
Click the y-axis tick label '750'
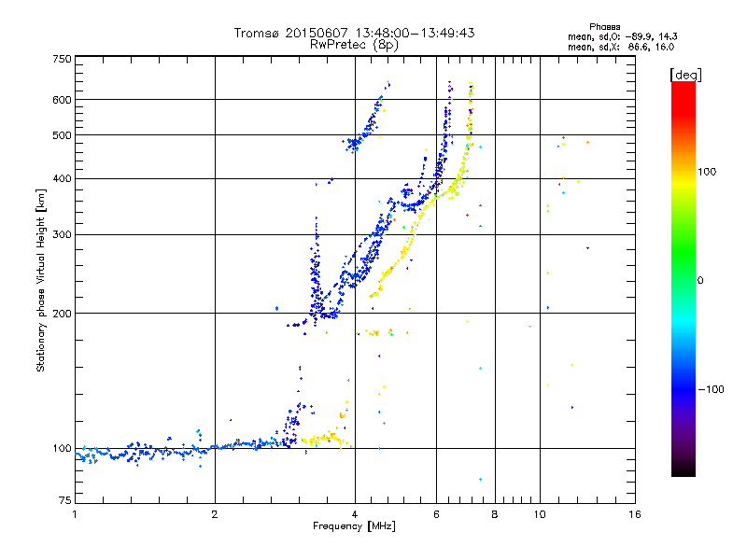(62, 59)
